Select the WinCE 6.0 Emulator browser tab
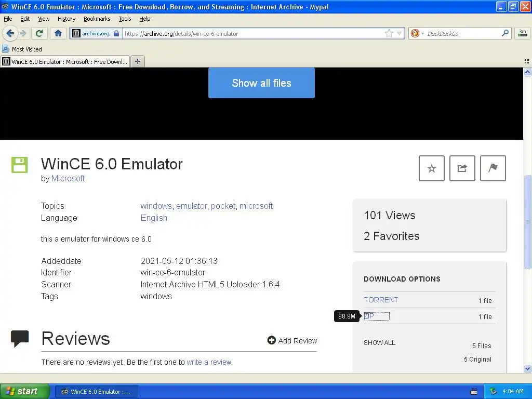 coord(65,61)
